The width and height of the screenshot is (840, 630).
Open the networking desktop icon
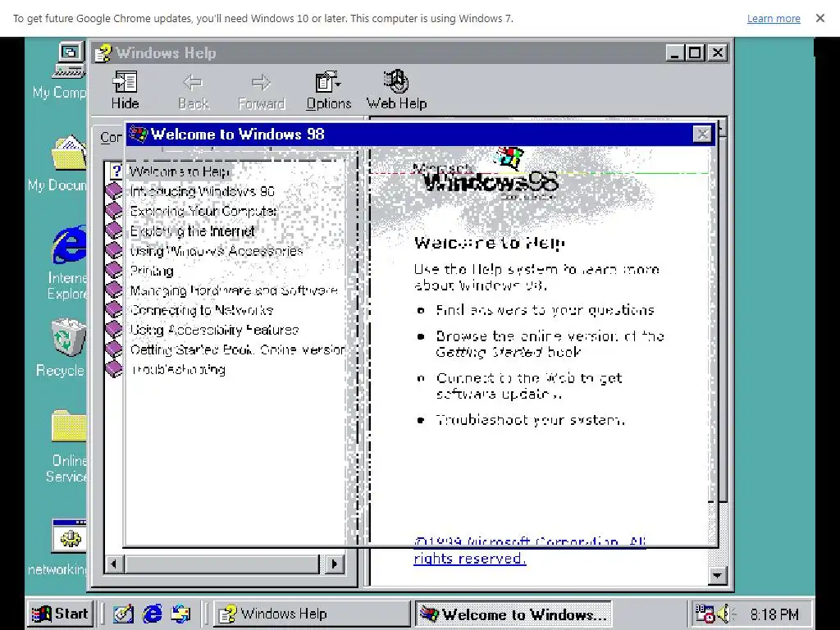(x=57, y=547)
